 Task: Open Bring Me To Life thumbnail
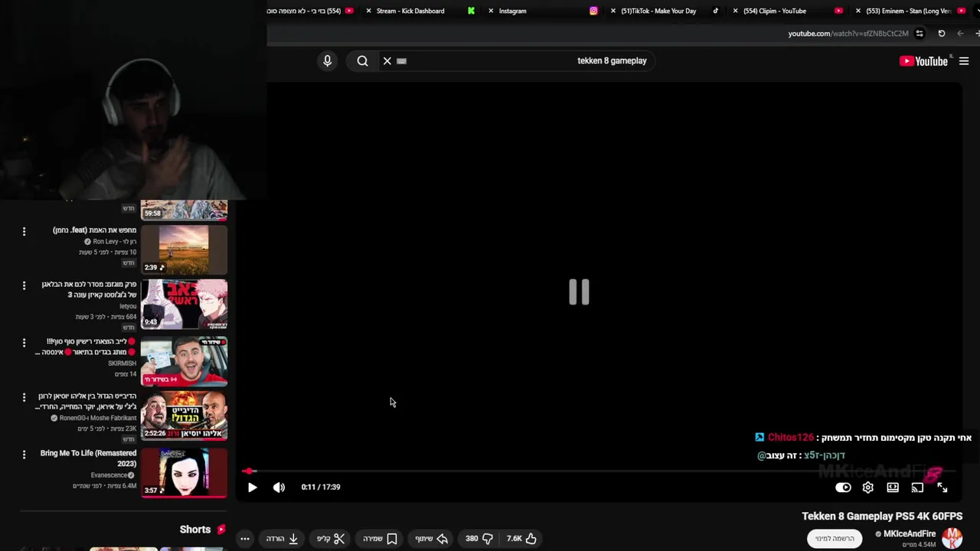pos(185,473)
